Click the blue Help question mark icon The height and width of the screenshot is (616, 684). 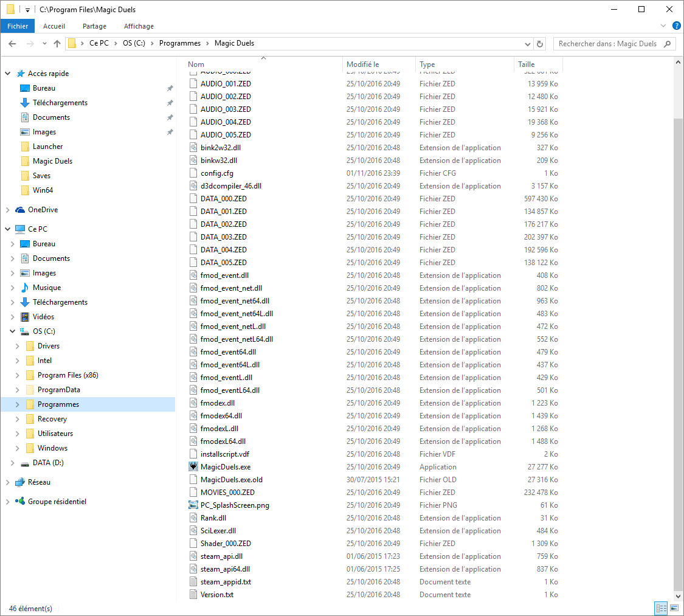tap(676, 26)
